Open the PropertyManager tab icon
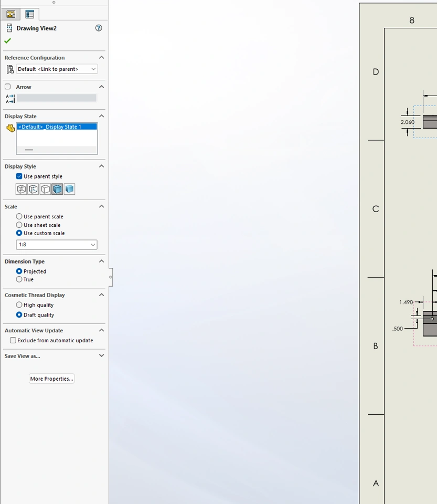The height and width of the screenshot is (504, 437). click(29, 14)
